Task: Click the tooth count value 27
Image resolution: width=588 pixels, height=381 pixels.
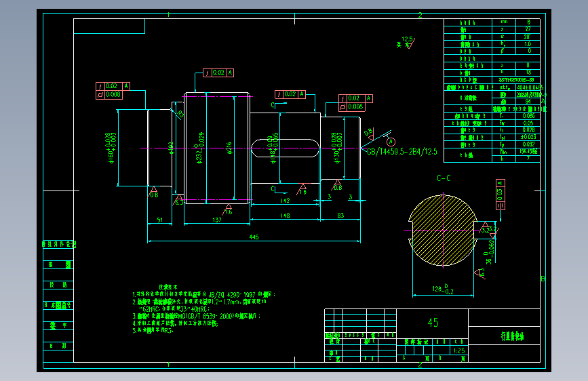Action: (528, 29)
